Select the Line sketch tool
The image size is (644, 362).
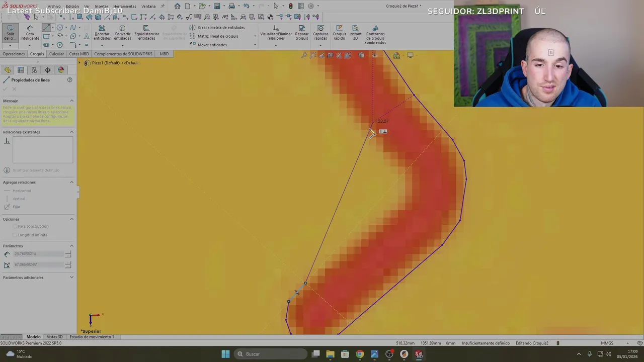(46, 27)
